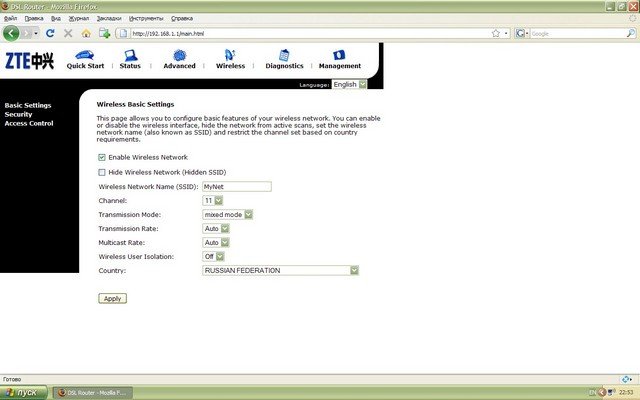The height and width of the screenshot is (400, 640).
Task: Click the Wireless Network Name SSID field
Action: [236, 186]
